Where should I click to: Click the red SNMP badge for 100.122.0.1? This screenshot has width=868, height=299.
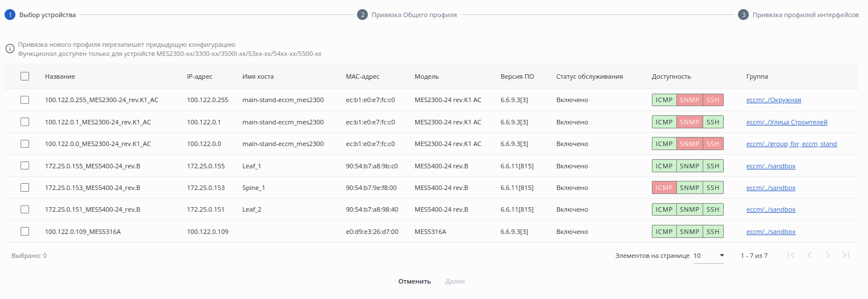(x=689, y=122)
